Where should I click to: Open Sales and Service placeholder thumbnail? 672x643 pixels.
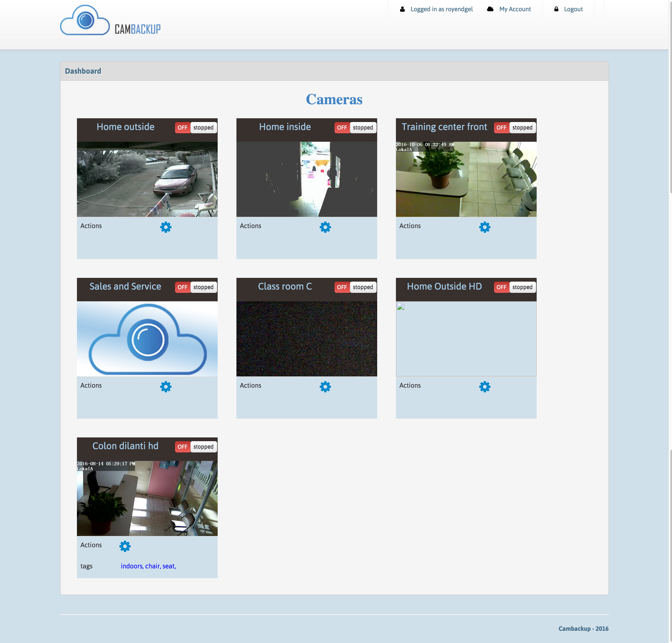click(147, 339)
